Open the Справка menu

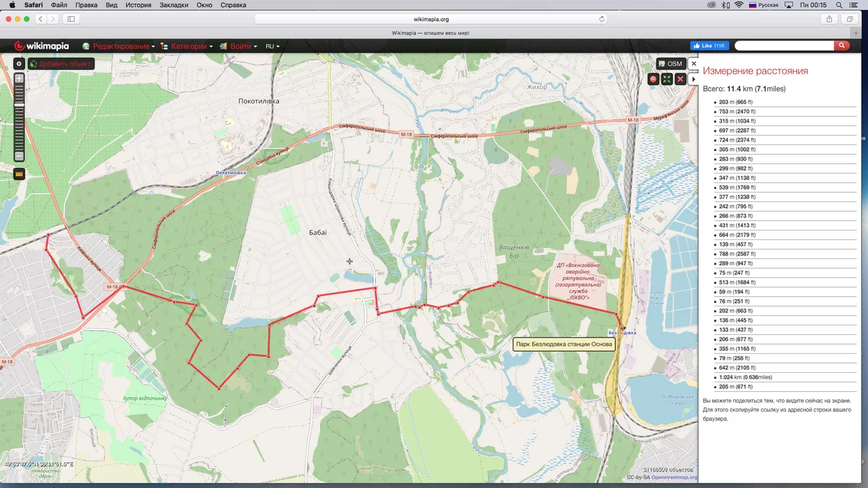pyautogui.click(x=233, y=5)
